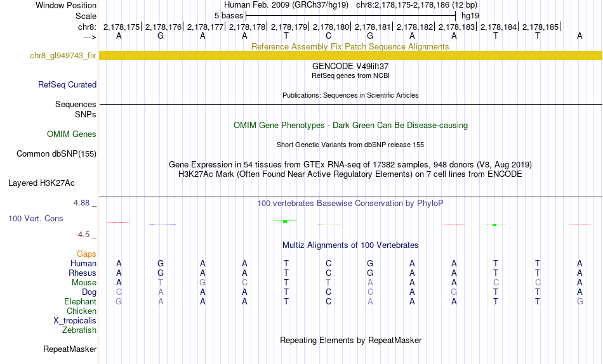Click the Common dbSNP(155) track label
This screenshot has width=603, height=364.
point(56,153)
